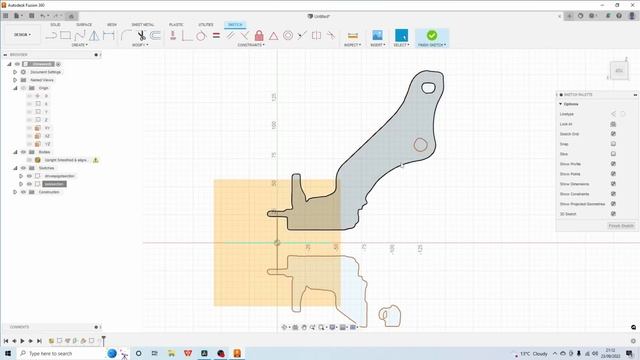Apply the Midpoint triangle constraint
The image size is (640, 360).
273,36
